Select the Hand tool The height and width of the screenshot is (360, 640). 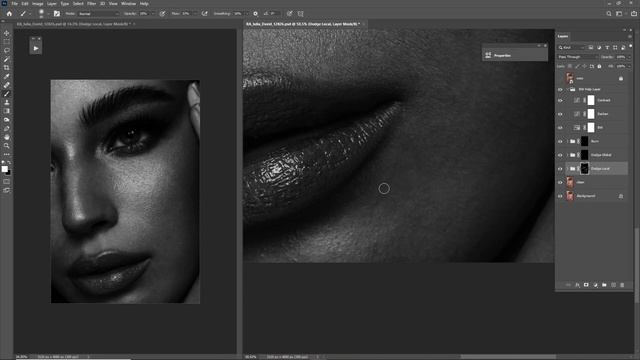coord(7,137)
